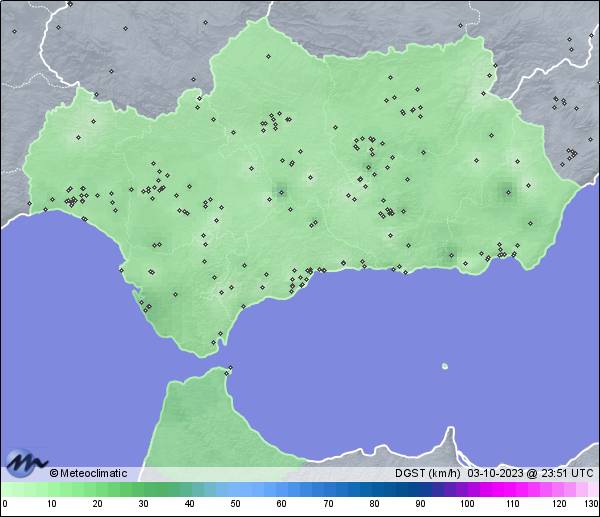Viewport: 600px width, 517px height.
Task: Click scale label 60
Action: (x=281, y=504)
